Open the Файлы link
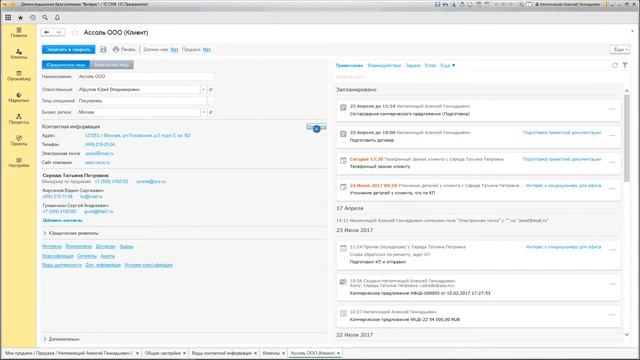 pyautogui.click(x=127, y=247)
